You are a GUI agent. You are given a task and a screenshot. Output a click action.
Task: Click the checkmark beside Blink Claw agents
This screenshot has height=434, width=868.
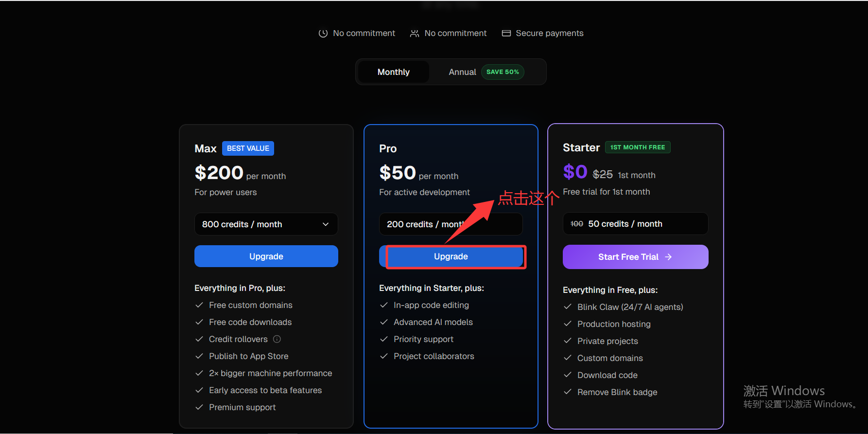pos(567,307)
